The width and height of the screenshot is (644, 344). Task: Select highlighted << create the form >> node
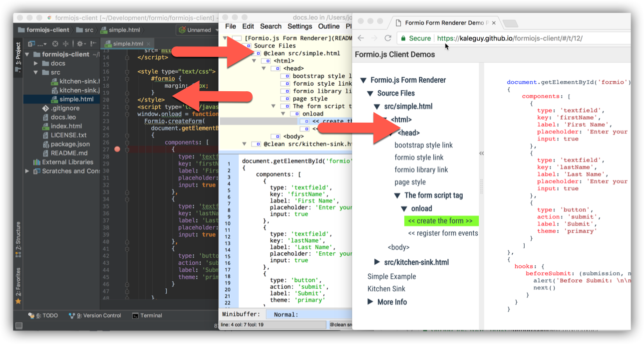[x=441, y=221]
